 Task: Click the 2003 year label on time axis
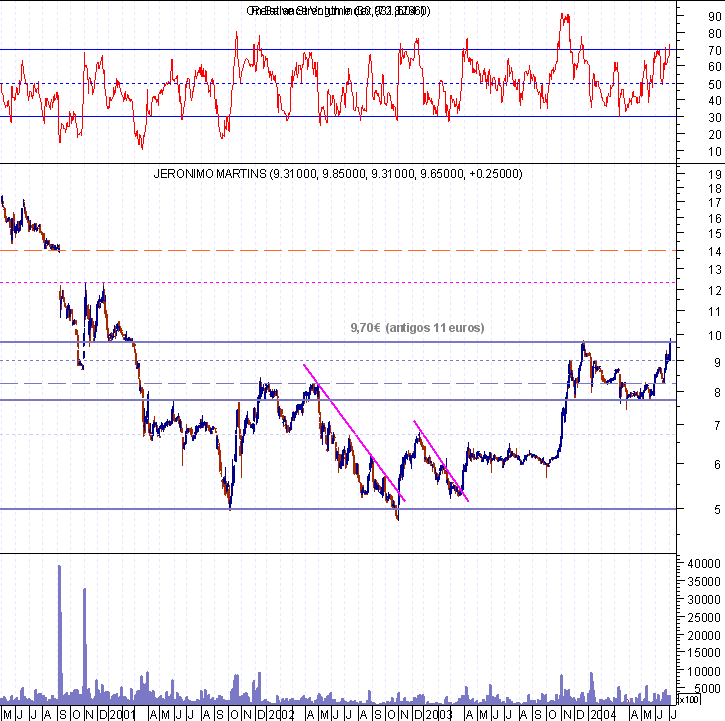pyautogui.click(x=438, y=715)
